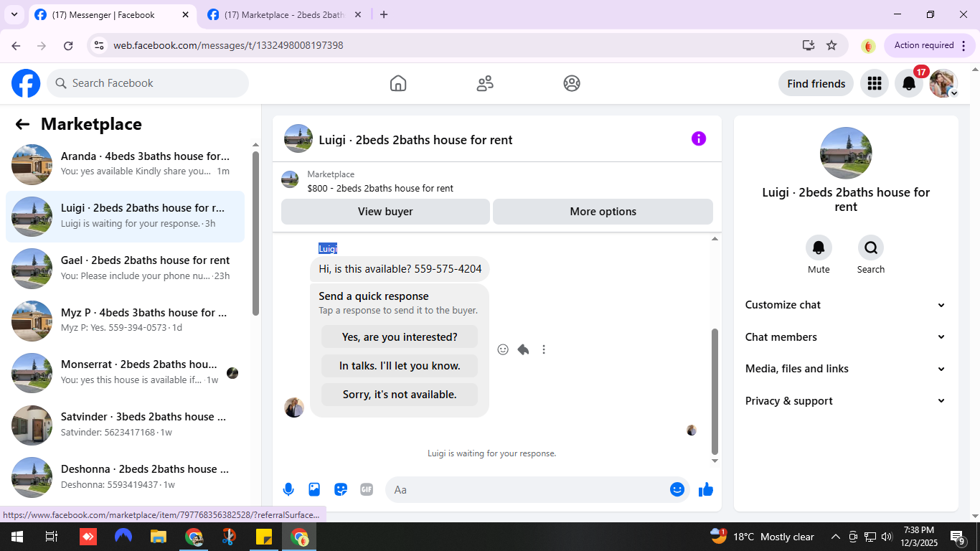Expand Privacy & support section
The image size is (980, 551).
[846, 401]
